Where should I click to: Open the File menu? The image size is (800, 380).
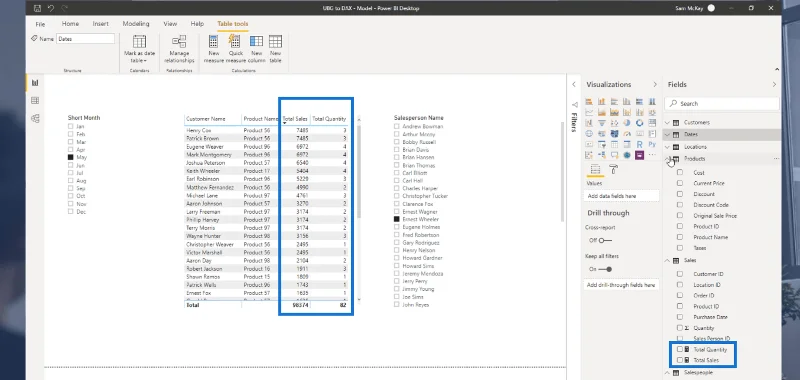coord(40,24)
